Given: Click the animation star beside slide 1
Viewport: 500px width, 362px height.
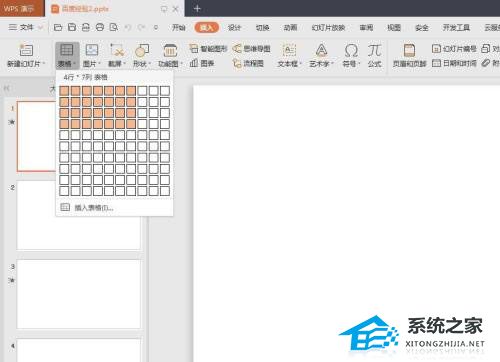Looking at the screenshot, I should point(12,122).
